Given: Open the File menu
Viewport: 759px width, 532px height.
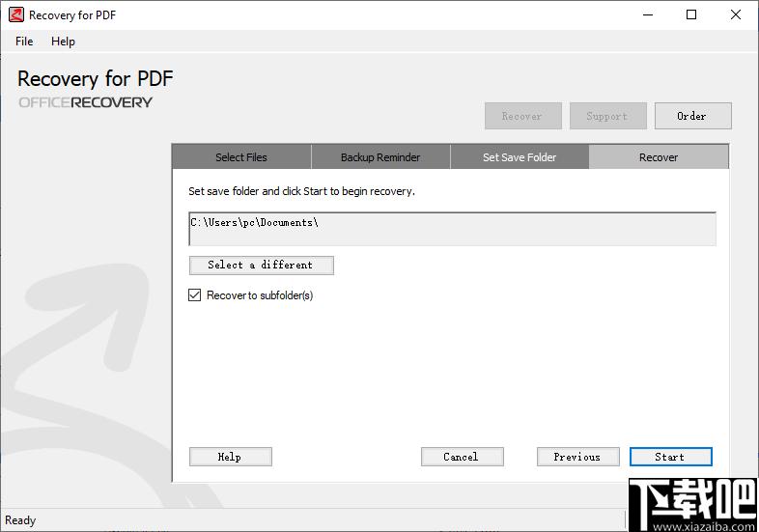Looking at the screenshot, I should (24, 42).
